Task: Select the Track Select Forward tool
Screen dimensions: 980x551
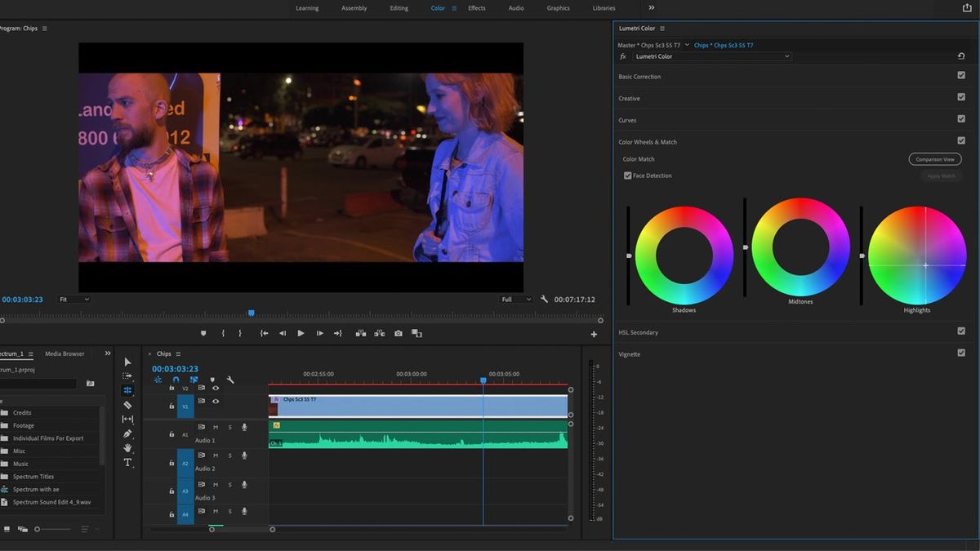Action: pyautogui.click(x=127, y=376)
